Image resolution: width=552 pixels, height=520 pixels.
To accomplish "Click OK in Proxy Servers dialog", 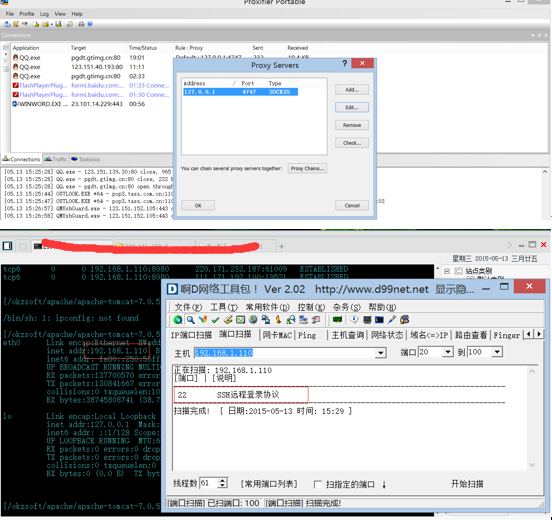I will pos(198,205).
